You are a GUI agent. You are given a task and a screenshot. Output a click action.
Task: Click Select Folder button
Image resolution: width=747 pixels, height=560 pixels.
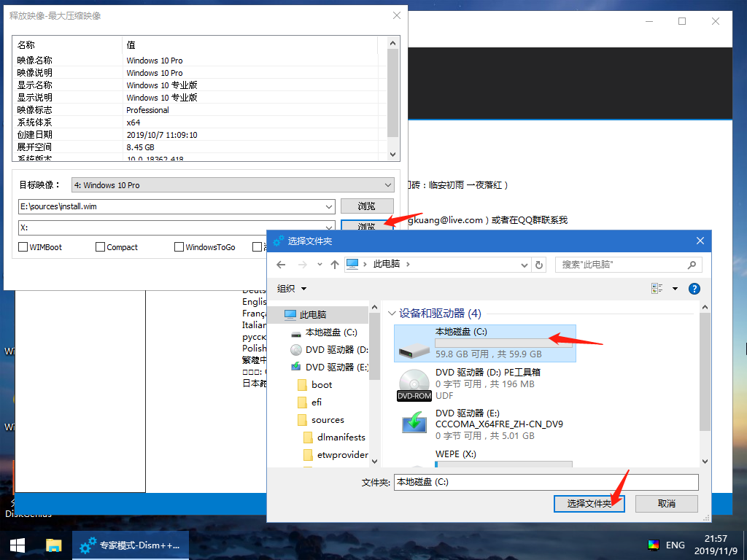[589, 503]
